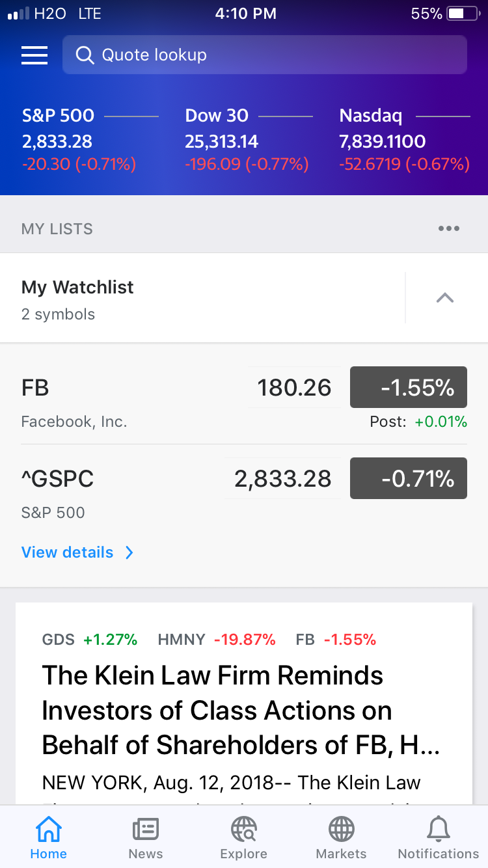Viewport: 488px width, 868px height.
Task: Switch to the News tab
Action: tap(146, 838)
